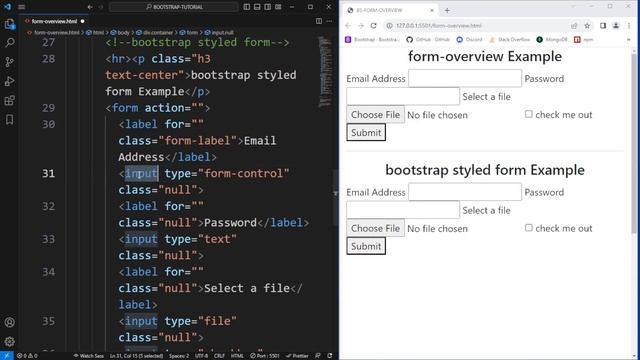The height and width of the screenshot is (360, 640).
Task: Go back in the browser
Action: 348,26
